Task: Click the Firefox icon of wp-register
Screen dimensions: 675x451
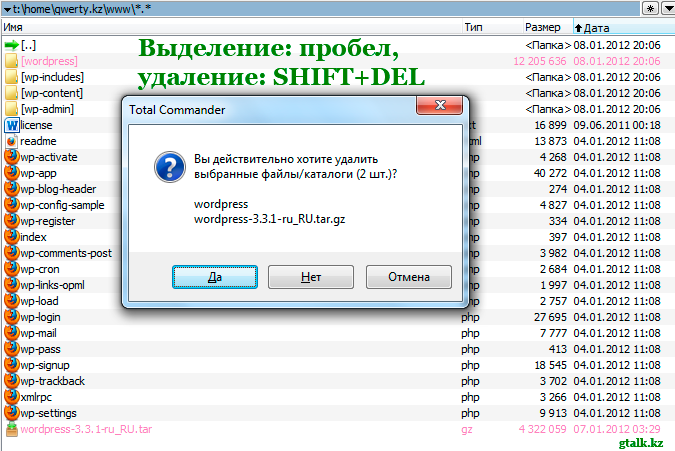Action: [12, 221]
